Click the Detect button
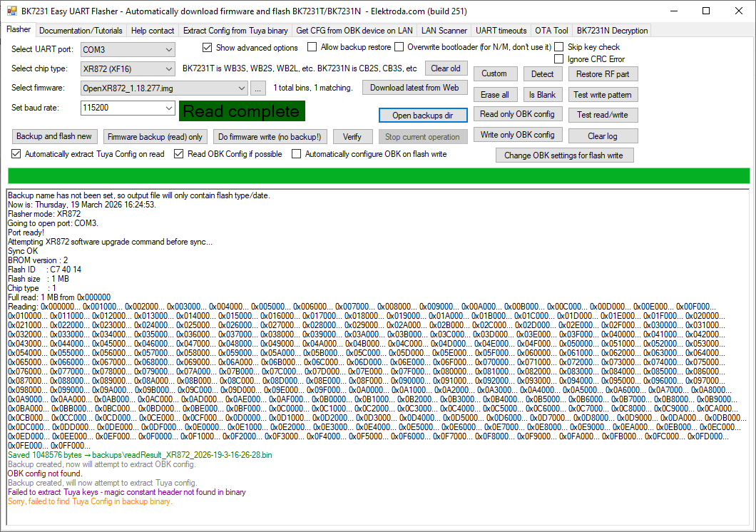 [x=543, y=73]
